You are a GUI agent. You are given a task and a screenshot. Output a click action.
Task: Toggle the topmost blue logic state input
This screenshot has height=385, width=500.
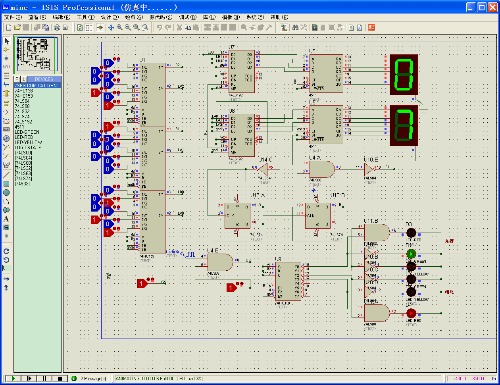[x=107, y=63]
